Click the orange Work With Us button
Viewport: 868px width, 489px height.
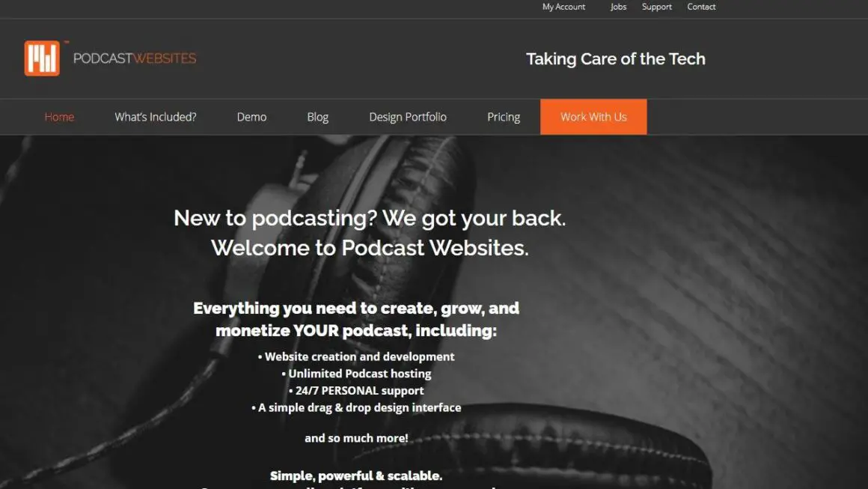click(593, 117)
